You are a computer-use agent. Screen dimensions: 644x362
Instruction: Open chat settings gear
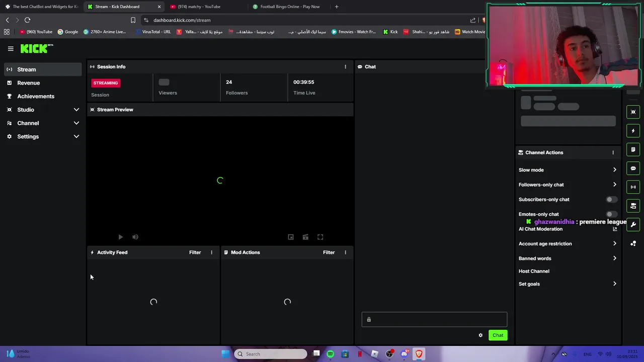coord(480,335)
